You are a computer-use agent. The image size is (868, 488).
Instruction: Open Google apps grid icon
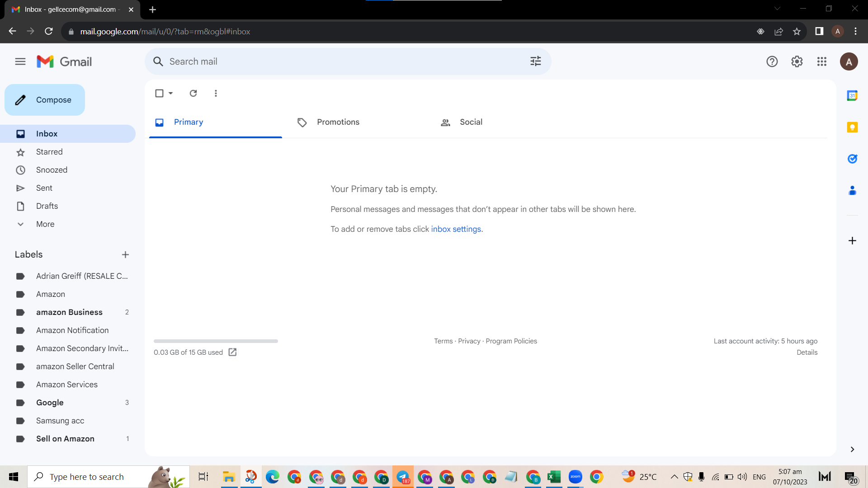coord(822,61)
